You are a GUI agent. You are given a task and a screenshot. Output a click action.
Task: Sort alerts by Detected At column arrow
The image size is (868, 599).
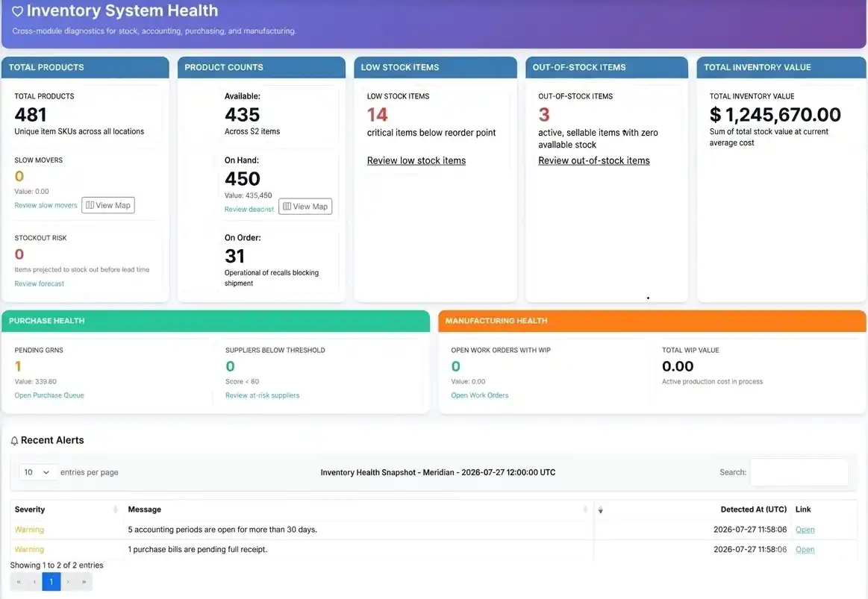601,510
